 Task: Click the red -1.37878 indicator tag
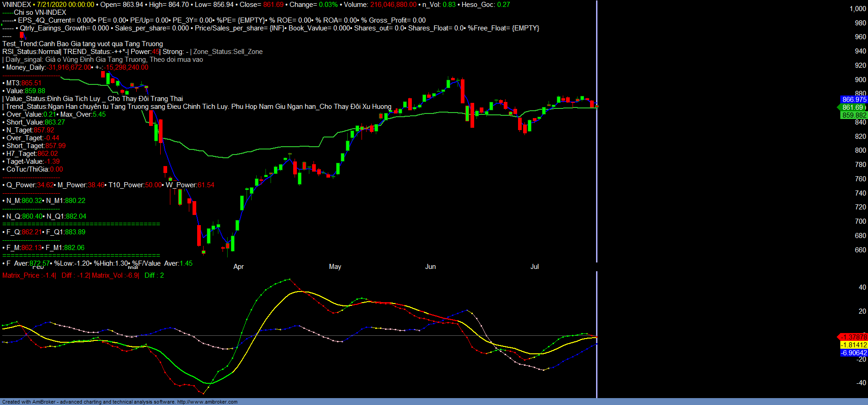[x=854, y=337]
